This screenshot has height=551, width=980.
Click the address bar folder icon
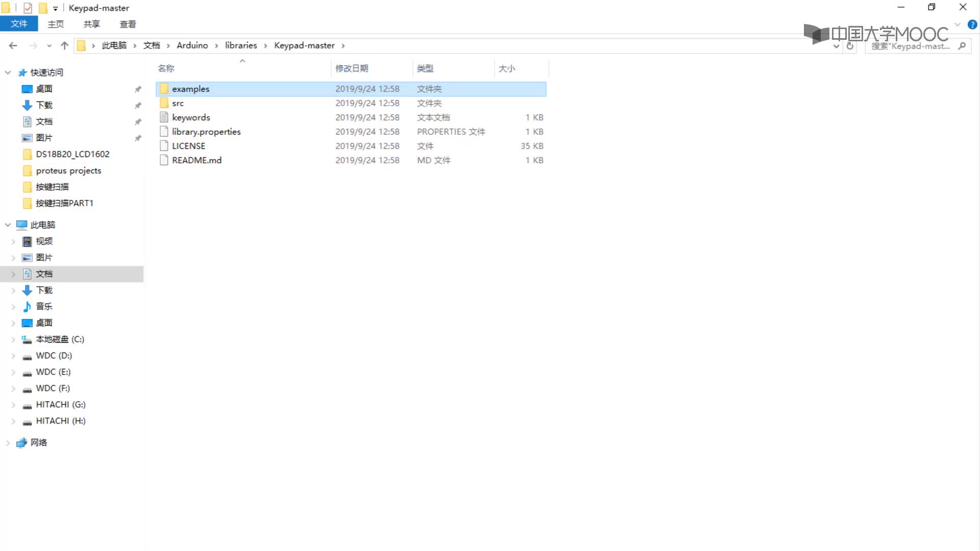coord(81,45)
